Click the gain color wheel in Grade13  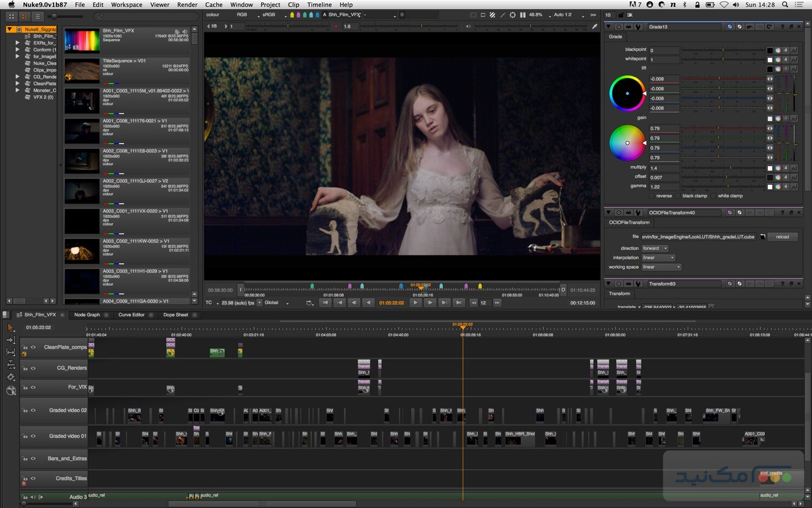pyautogui.click(x=627, y=143)
